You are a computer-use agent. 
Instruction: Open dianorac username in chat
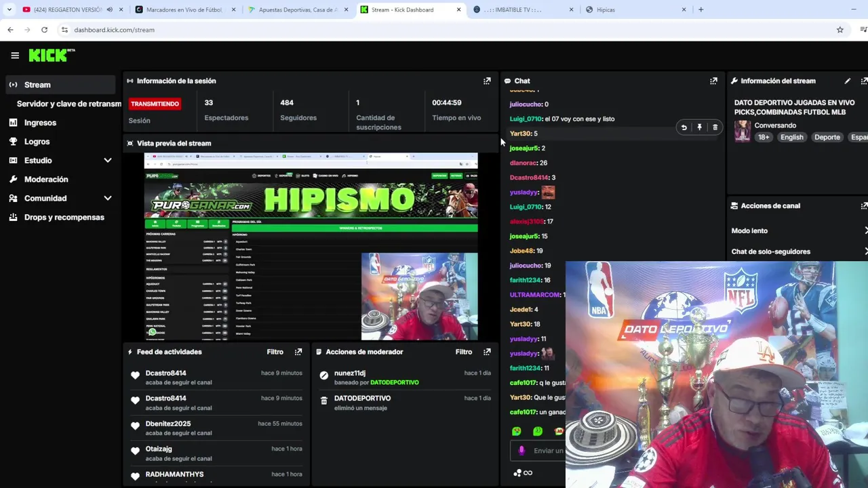pyautogui.click(x=524, y=163)
